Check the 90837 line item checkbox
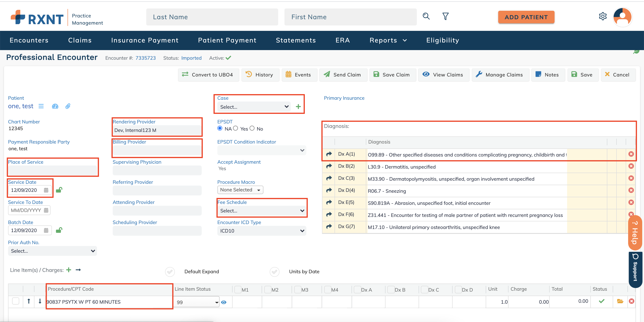This screenshot has height=322, width=644. (16, 301)
